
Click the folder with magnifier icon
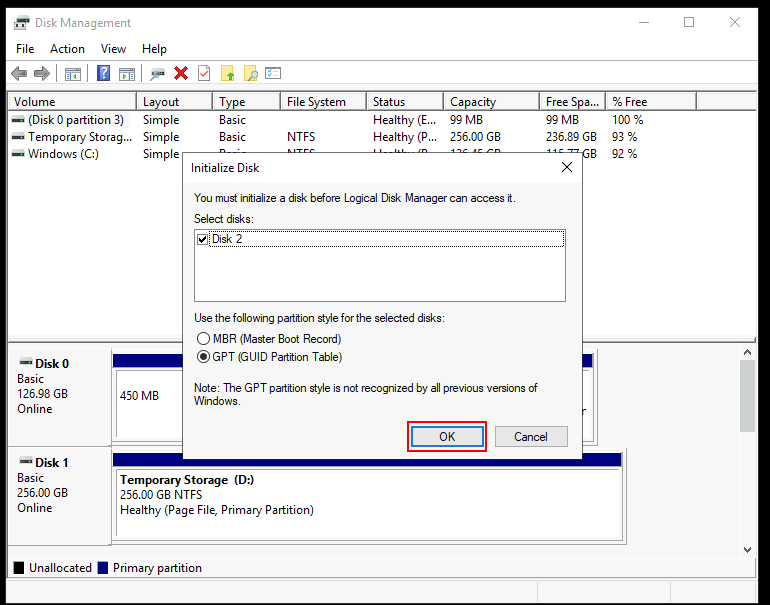(x=251, y=73)
